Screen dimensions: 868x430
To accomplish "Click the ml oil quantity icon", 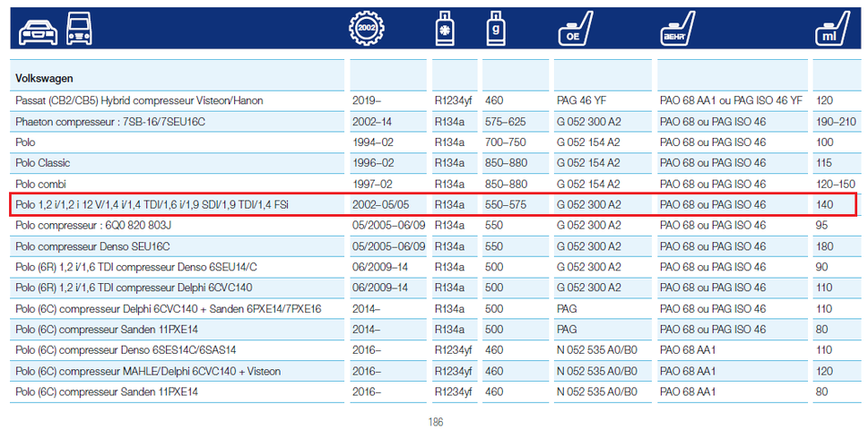I will coord(834,29).
